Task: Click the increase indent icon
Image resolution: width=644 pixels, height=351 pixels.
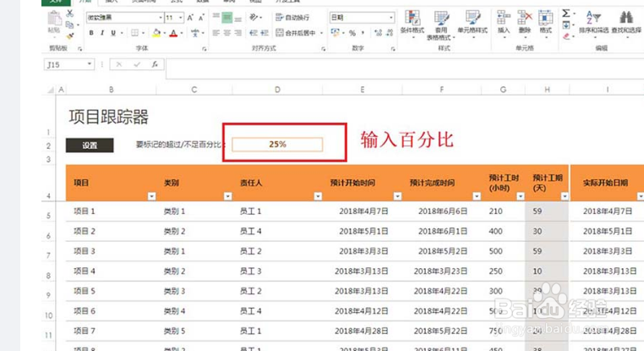Action: [x=265, y=33]
